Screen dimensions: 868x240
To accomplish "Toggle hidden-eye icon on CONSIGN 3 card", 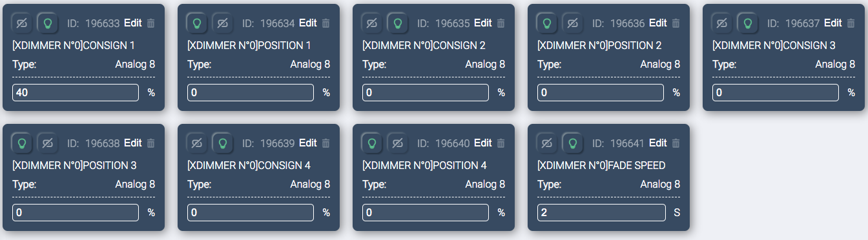I will click(x=721, y=23).
